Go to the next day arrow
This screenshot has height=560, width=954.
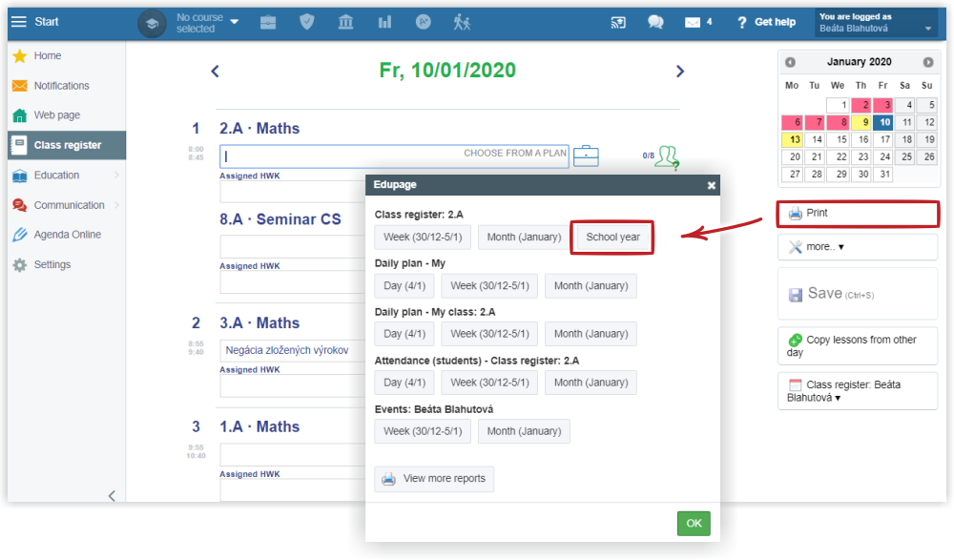coord(680,72)
